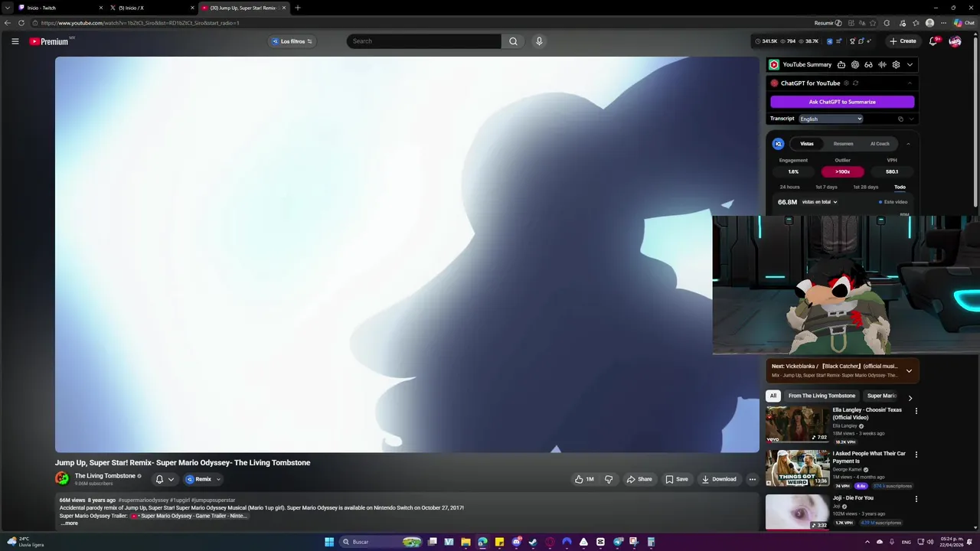The image size is (980, 551).
Task: Open options for Joji Die For You video
Action: click(x=916, y=498)
